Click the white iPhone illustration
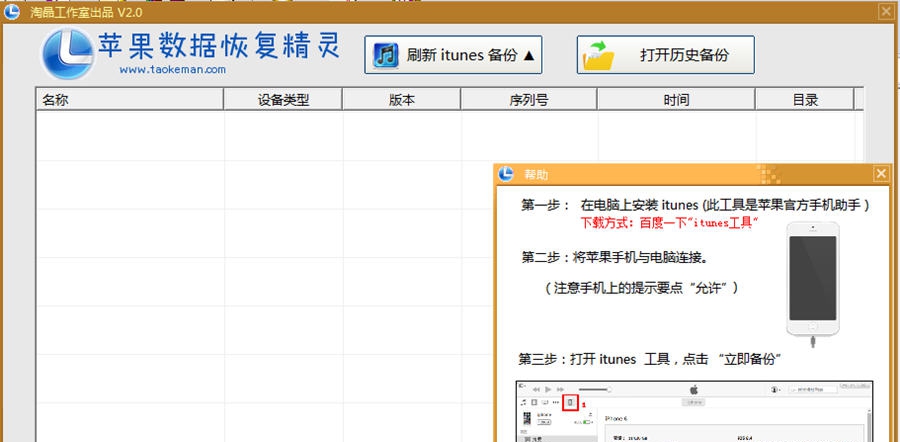The image size is (900, 442). coord(812,284)
